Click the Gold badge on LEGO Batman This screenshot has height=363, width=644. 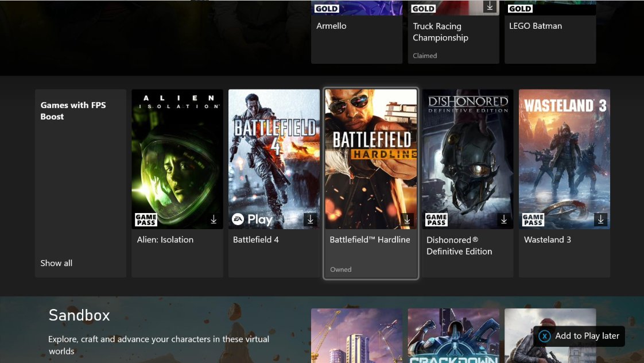[520, 9]
